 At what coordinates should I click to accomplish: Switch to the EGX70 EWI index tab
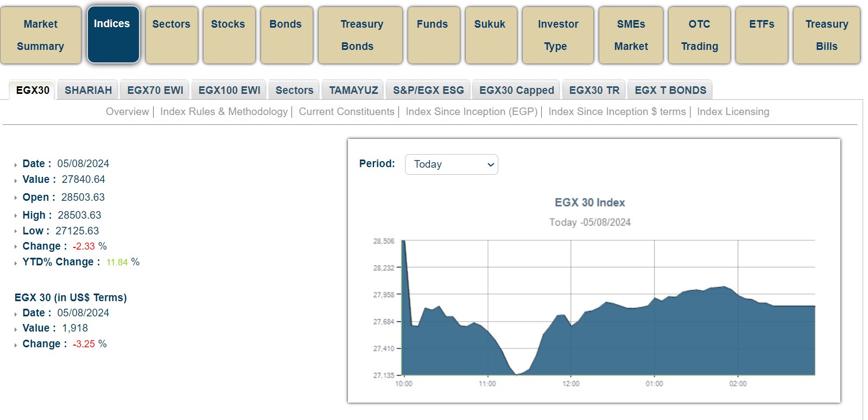point(155,90)
